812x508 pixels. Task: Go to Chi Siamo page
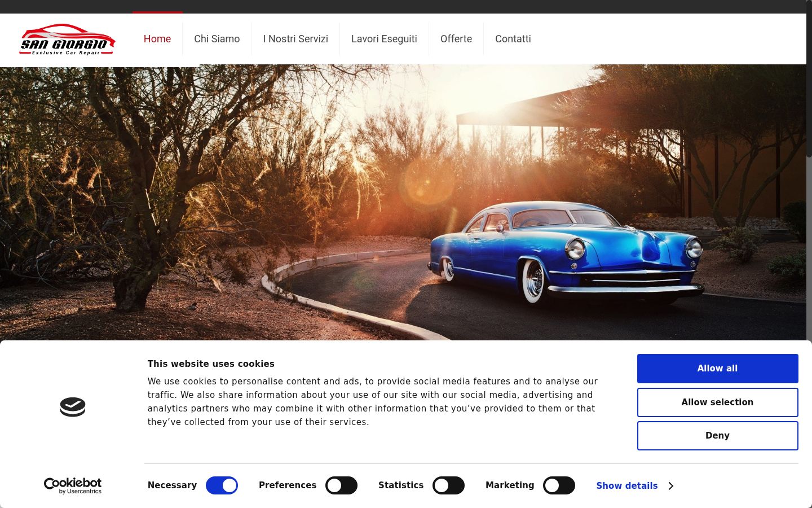tap(217, 39)
